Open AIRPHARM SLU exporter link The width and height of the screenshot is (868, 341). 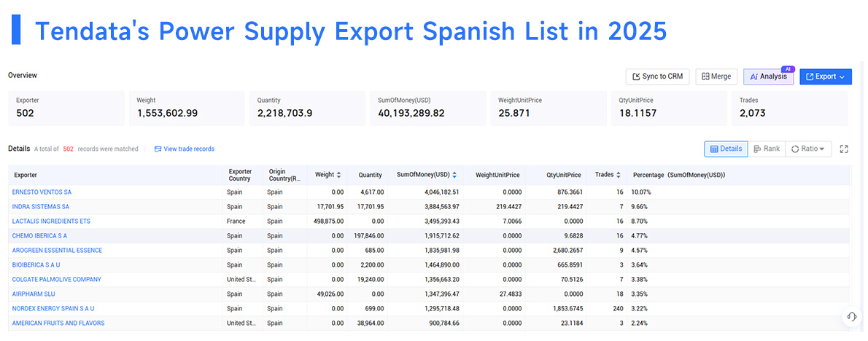click(x=34, y=294)
